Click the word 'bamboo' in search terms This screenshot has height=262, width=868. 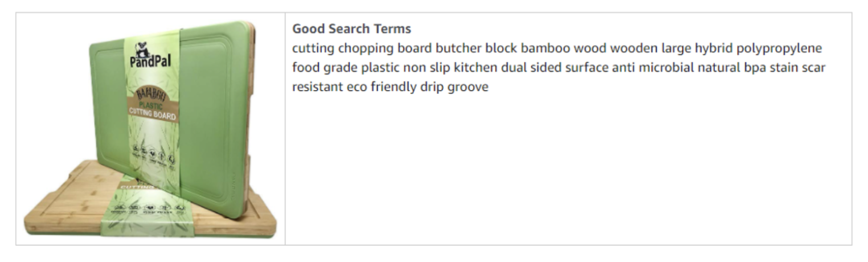tap(545, 48)
